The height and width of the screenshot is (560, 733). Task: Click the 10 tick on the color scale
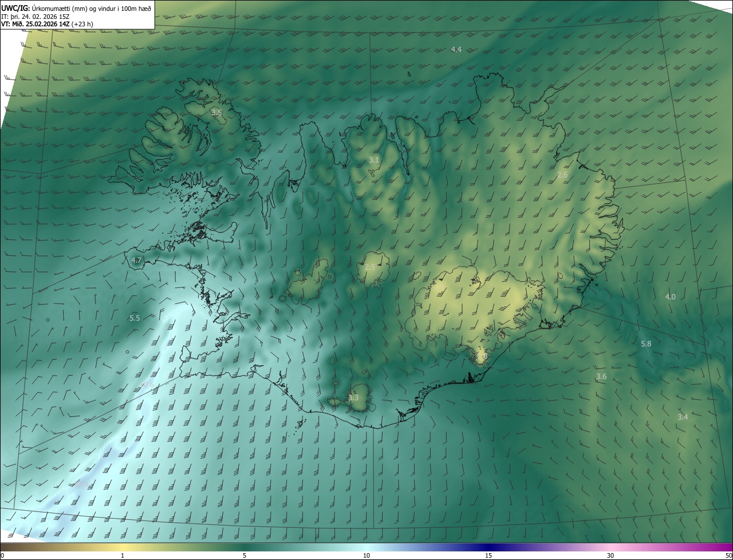(x=366, y=555)
